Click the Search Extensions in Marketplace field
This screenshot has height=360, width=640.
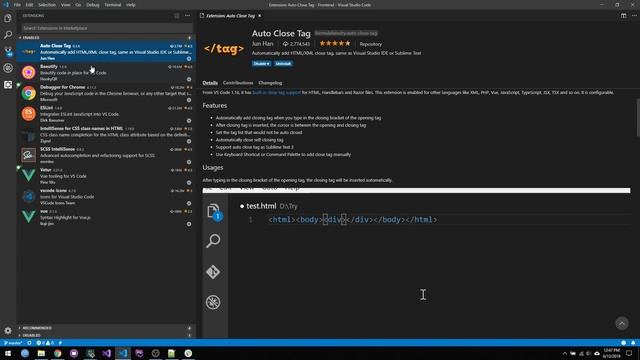107,28
